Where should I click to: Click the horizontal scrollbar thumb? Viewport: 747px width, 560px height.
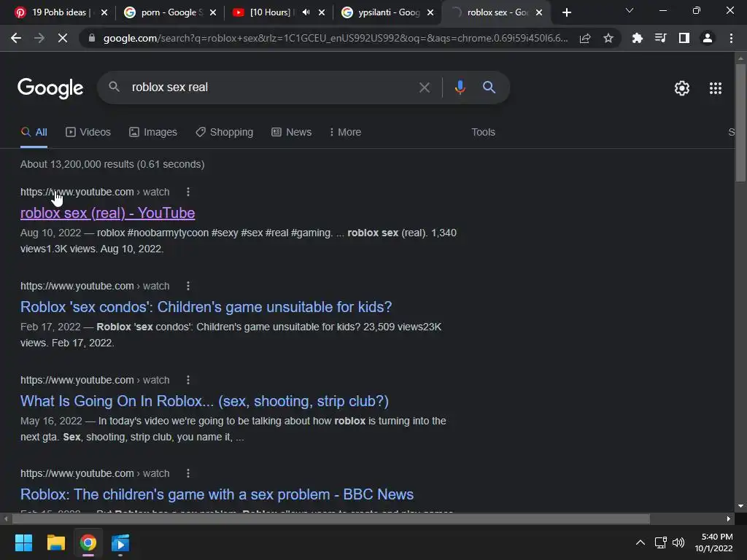click(330, 518)
